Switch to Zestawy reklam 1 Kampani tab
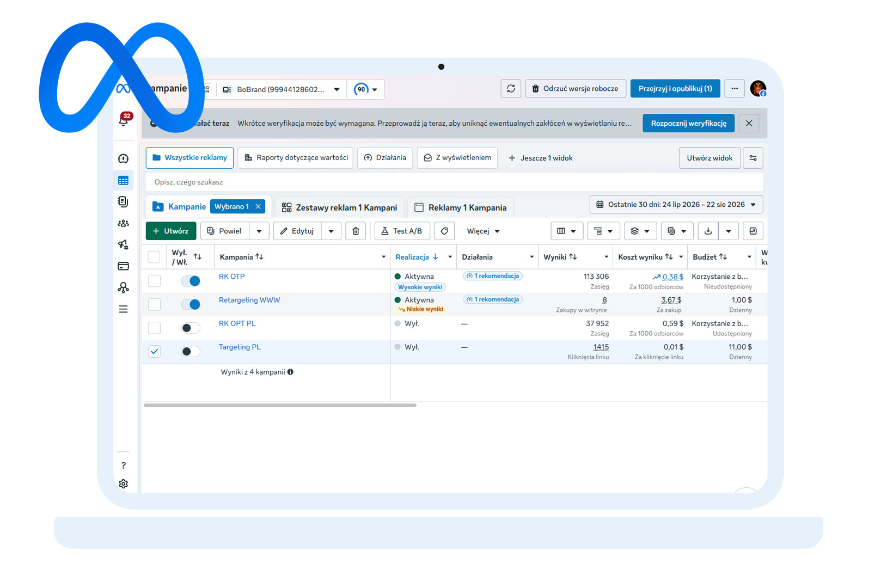Screen dimensions: 893x588 pos(340,207)
